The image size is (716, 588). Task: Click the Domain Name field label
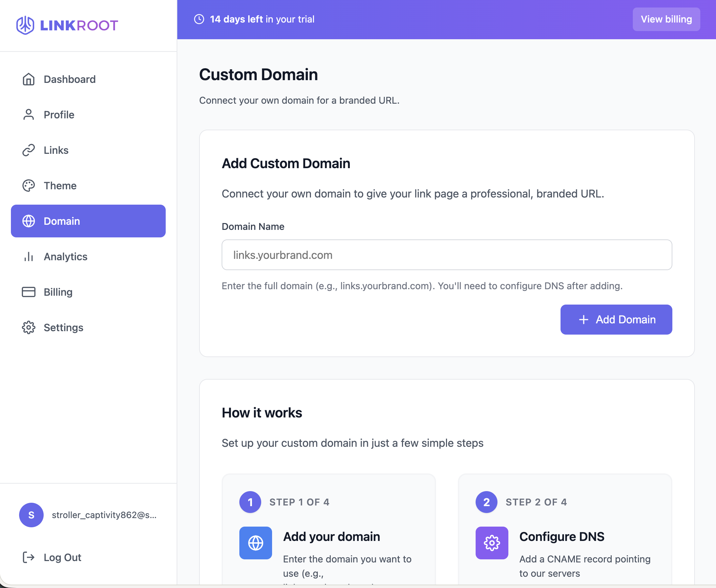[253, 226]
